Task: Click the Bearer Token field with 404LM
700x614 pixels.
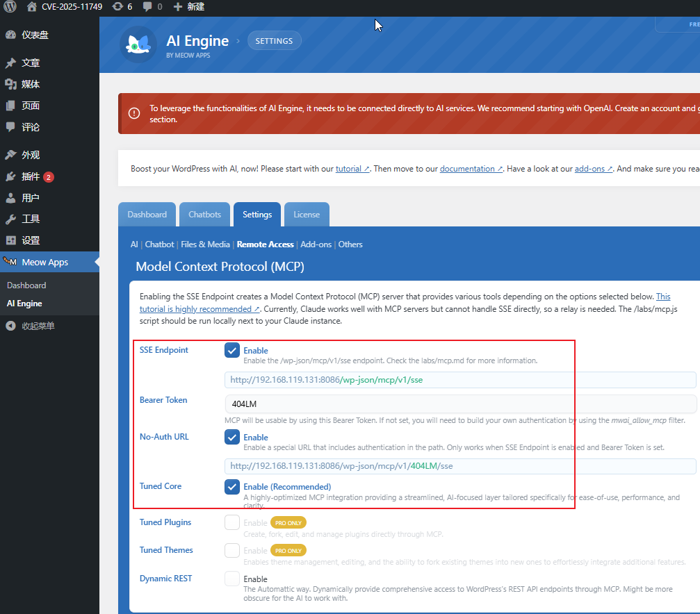Action: coord(460,404)
